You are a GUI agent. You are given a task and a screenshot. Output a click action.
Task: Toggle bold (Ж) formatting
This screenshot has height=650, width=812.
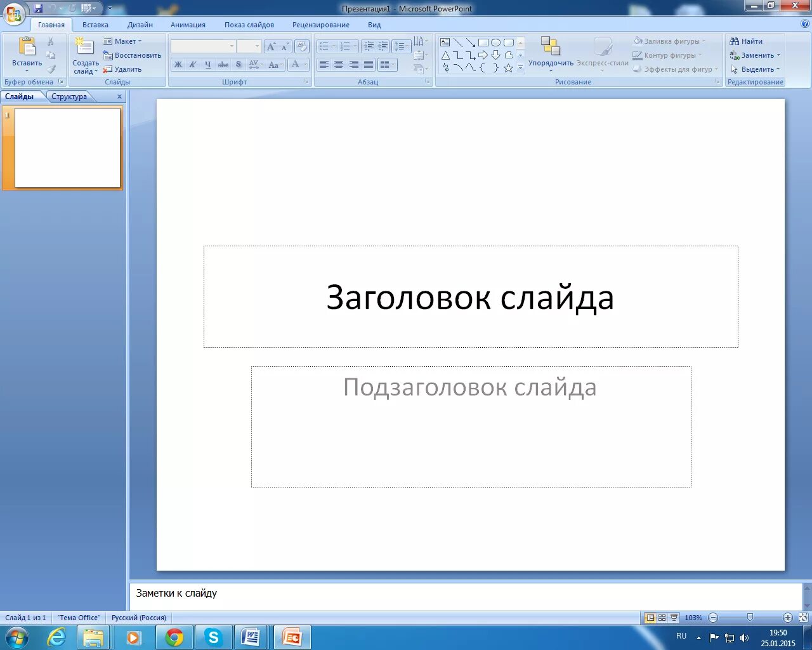pyautogui.click(x=178, y=65)
